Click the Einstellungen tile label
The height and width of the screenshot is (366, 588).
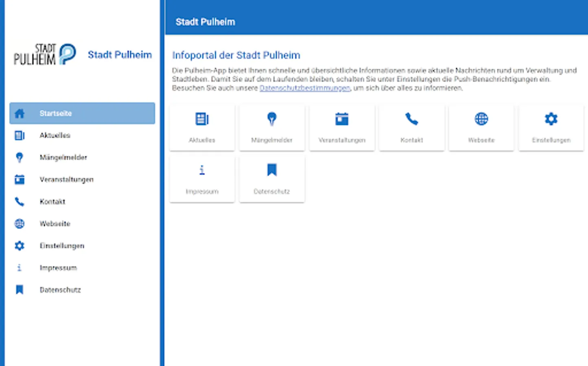[x=551, y=140]
